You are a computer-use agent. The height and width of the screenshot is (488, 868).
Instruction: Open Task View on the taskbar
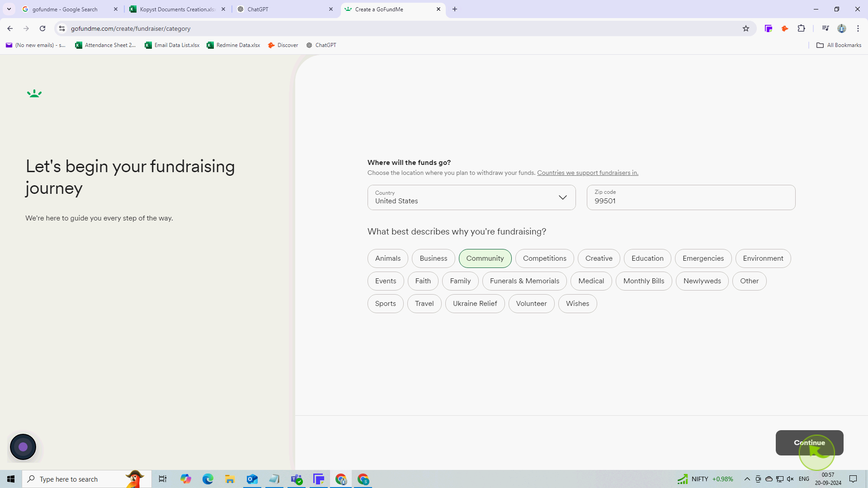pyautogui.click(x=163, y=479)
